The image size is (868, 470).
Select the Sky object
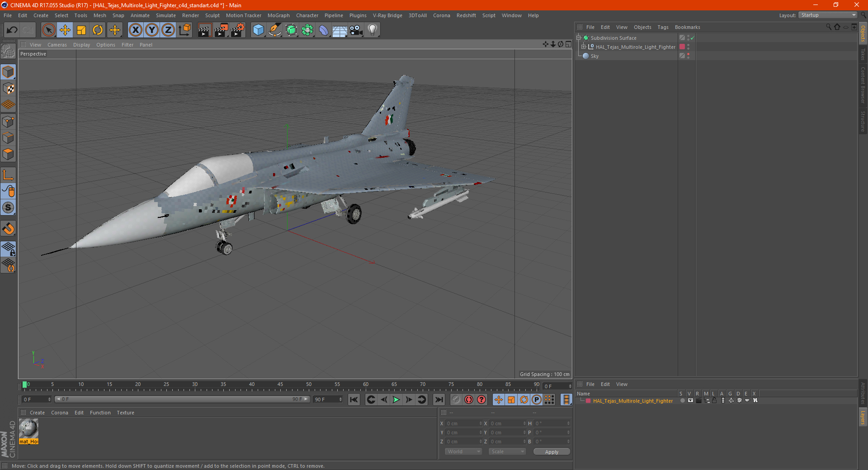click(x=594, y=56)
